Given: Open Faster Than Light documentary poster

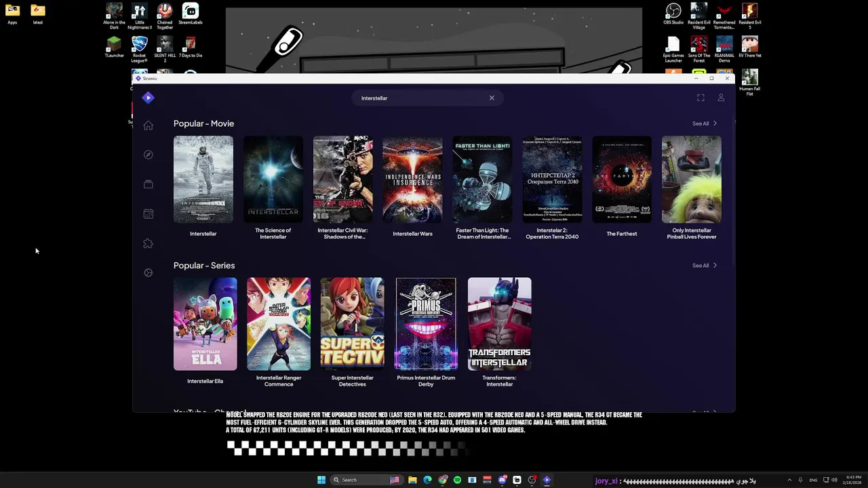Looking at the screenshot, I should (x=482, y=180).
